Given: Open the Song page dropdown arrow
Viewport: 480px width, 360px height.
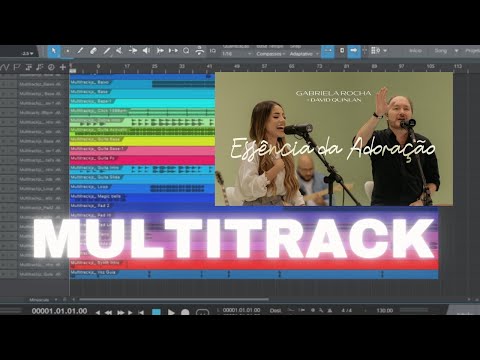Looking at the screenshot, I should pyautogui.click(x=456, y=51).
